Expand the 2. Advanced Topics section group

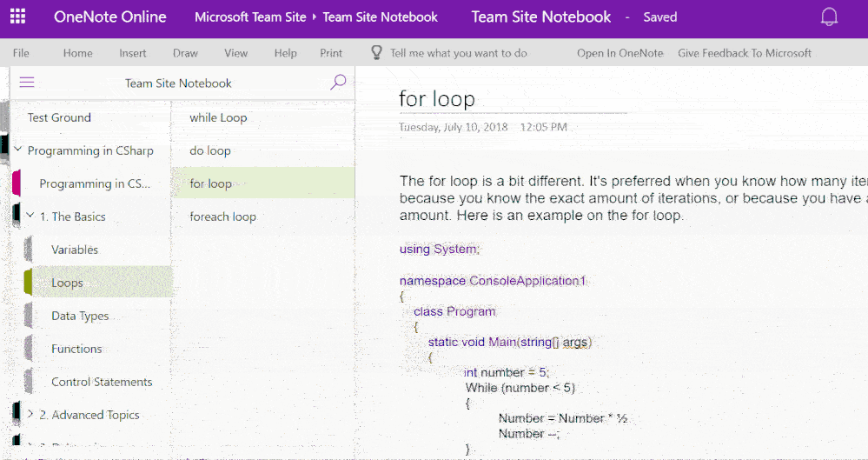(30, 413)
